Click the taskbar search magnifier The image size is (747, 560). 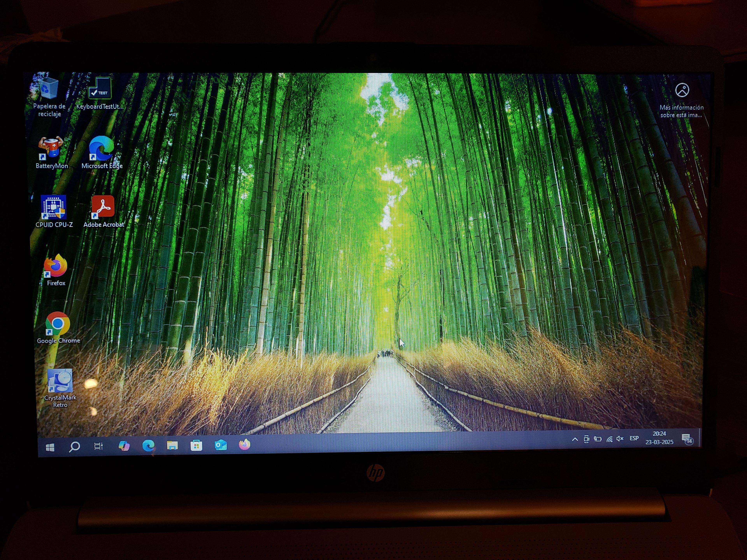(74, 447)
